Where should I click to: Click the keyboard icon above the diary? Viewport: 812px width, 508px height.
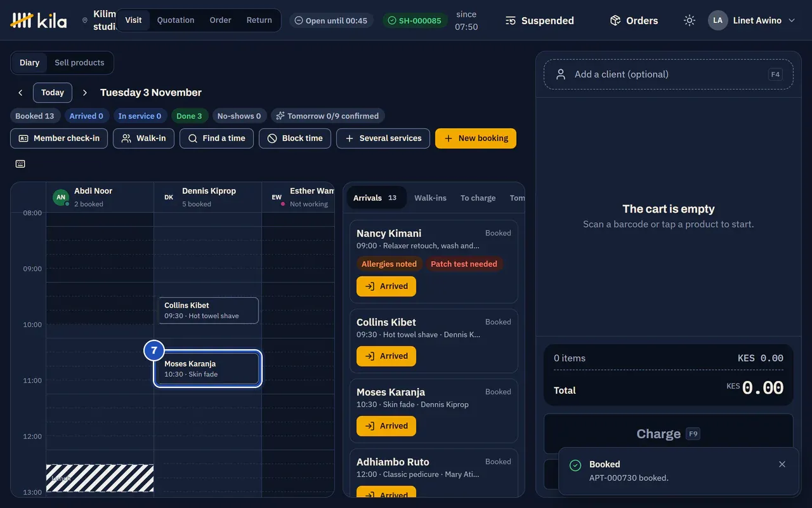20,164
